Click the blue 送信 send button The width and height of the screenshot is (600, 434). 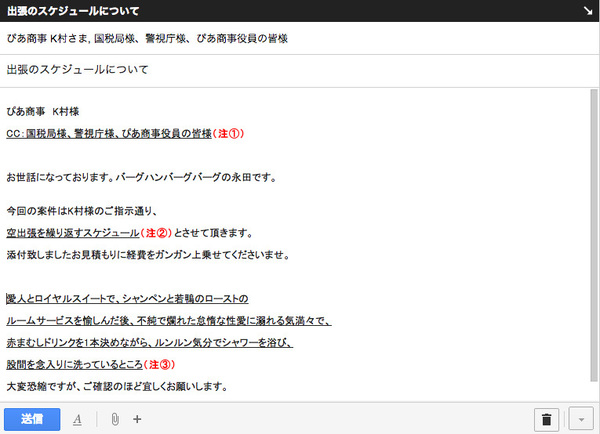click(x=32, y=418)
